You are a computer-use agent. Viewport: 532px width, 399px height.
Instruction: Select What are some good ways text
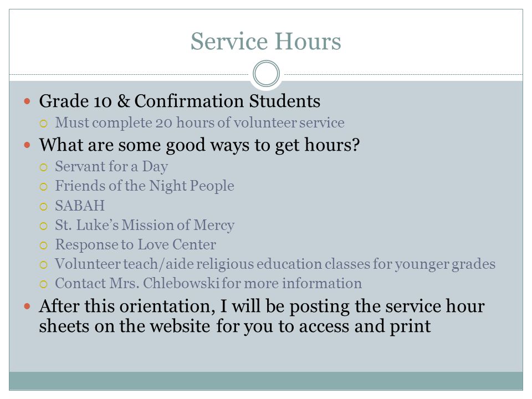point(199,145)
